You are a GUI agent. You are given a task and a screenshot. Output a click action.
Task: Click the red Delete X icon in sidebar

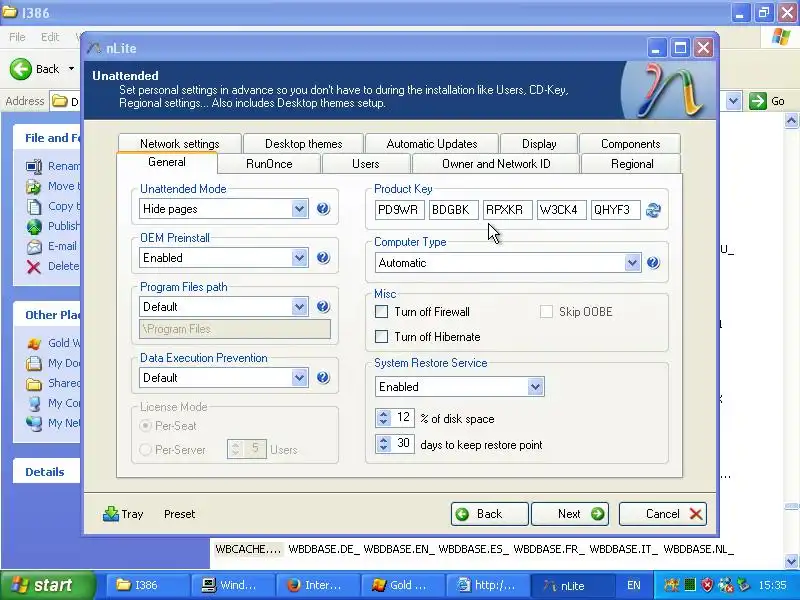pyautogui.click(x=34, y=266)
